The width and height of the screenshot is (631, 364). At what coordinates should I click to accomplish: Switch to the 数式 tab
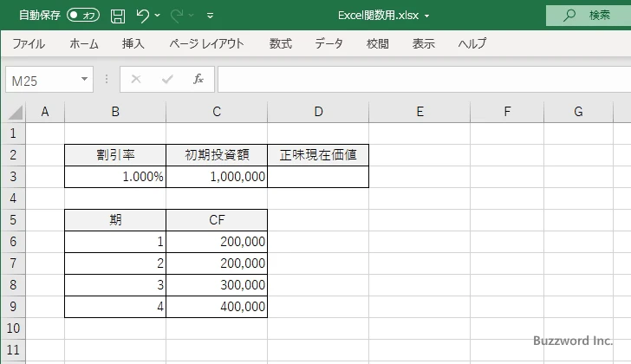tap(281, 43)
